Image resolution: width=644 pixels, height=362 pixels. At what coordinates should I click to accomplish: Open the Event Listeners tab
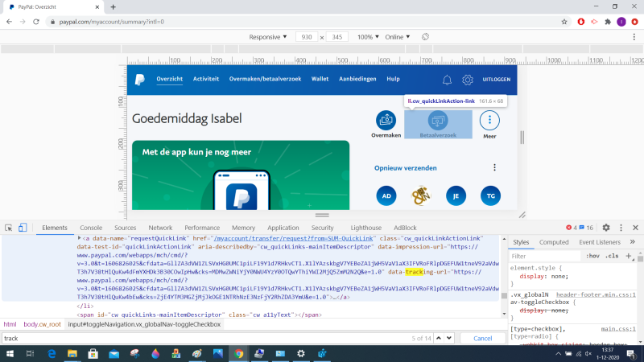click(600, 242)
